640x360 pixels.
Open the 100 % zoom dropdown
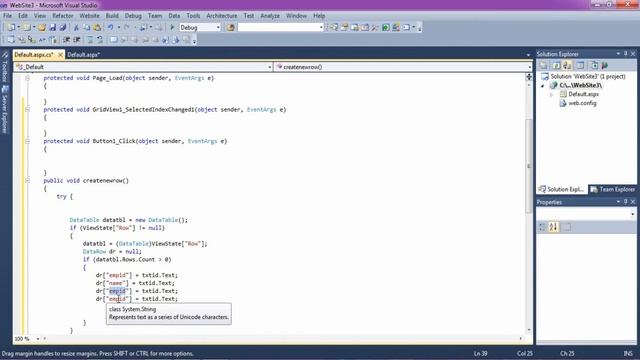coord(38,339)
